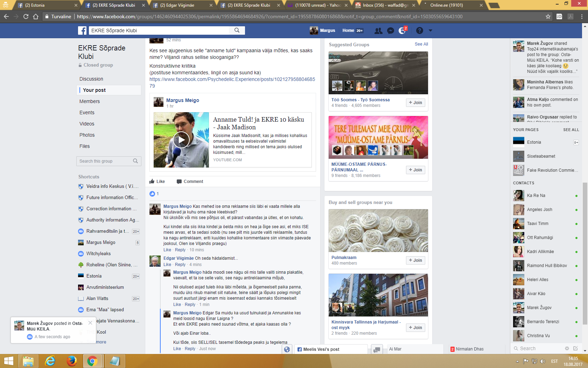Open the Psychedelic.Experience post link
Image resolution: width=588 pixels, height=368 pixels.
point(232,82)
